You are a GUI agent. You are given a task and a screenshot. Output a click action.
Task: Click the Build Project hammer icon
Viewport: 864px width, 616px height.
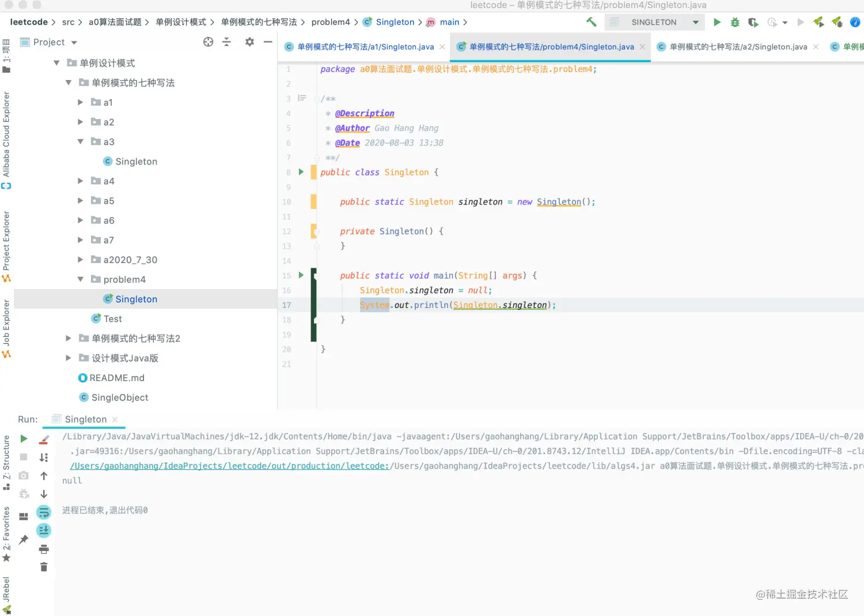(x=591, y=22)
